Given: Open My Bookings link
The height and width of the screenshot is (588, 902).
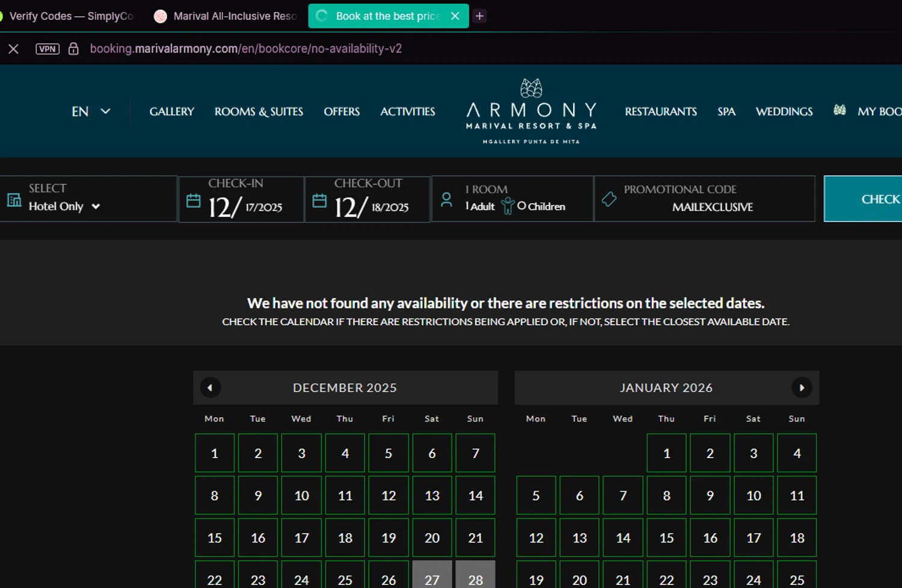Looking at the screenshot, I should pos(879,111).
